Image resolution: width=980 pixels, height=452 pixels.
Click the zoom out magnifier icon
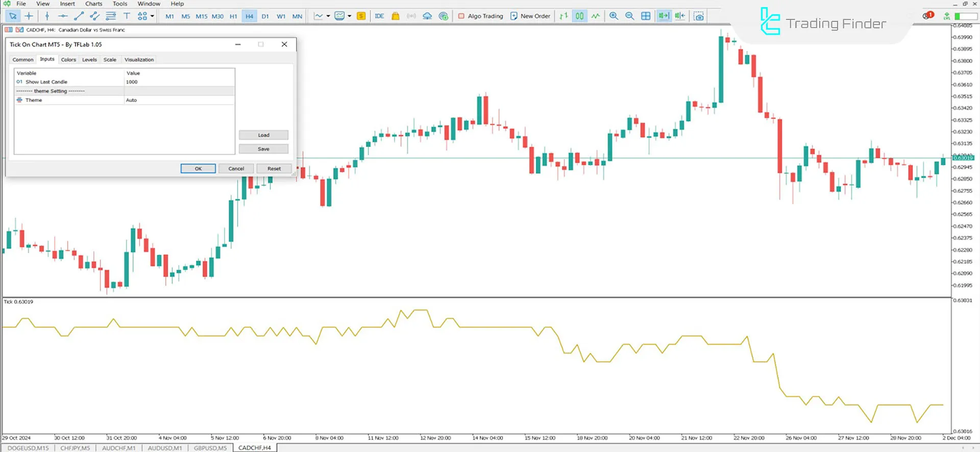tap(629, 16)
